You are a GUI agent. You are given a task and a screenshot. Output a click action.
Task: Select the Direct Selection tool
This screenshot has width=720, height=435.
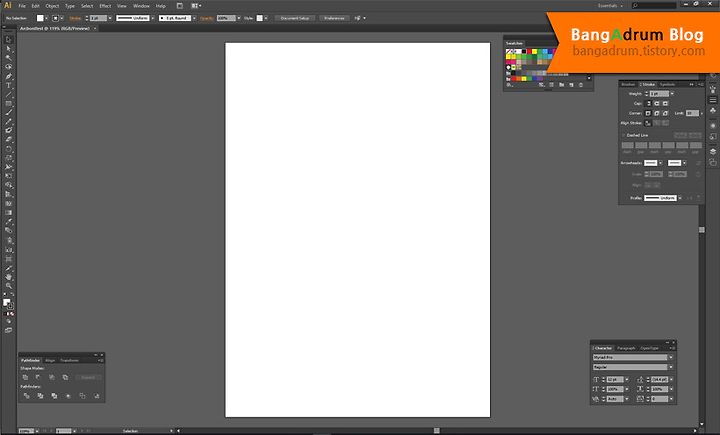8,49
